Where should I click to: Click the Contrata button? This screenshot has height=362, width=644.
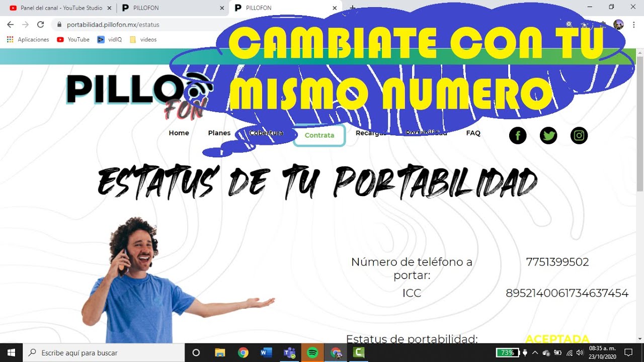coord(319,135)
